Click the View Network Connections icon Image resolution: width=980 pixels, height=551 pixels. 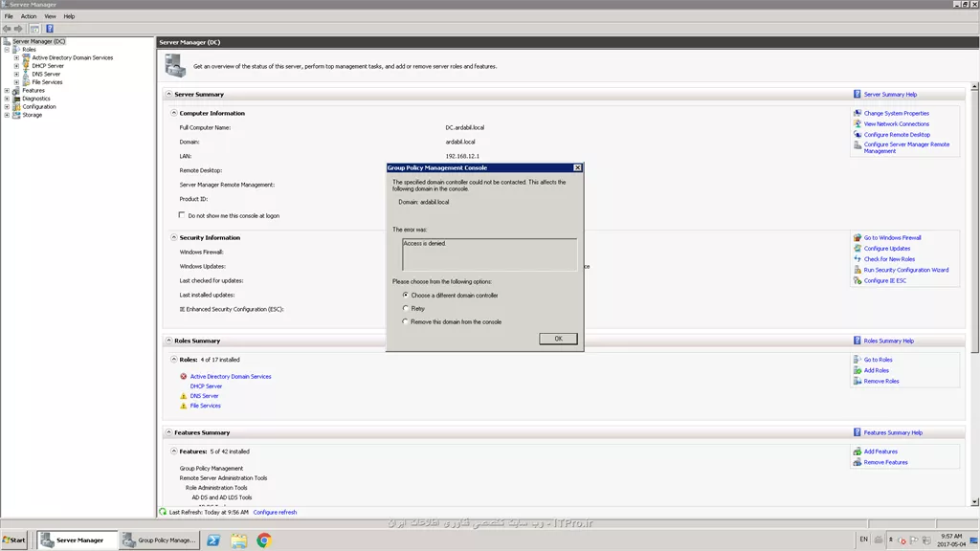point(857,123)
